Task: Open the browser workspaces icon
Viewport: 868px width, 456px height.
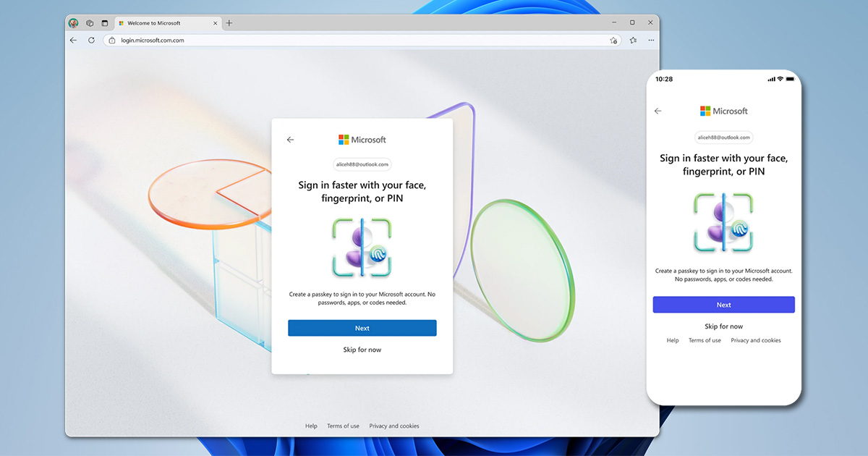Action: tap(90, 23)
